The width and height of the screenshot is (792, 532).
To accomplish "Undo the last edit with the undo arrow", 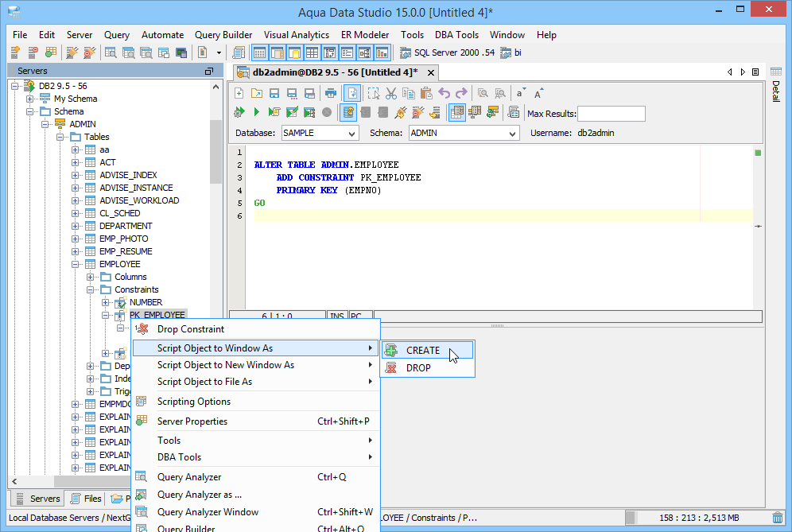I will [x=445, y=93].
